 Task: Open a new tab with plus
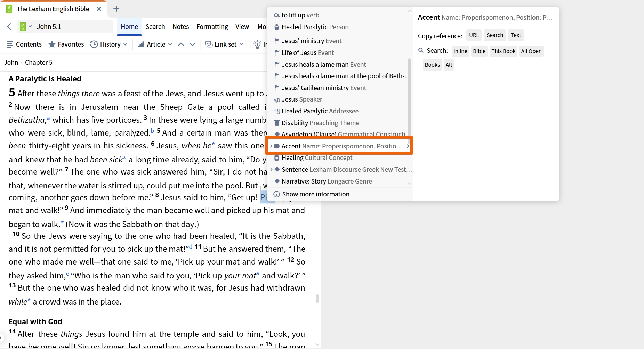click(116, 9)
